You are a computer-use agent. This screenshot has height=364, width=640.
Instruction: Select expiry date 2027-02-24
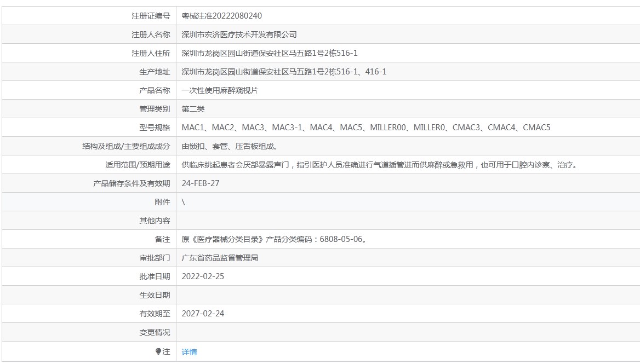click(203, 314)
